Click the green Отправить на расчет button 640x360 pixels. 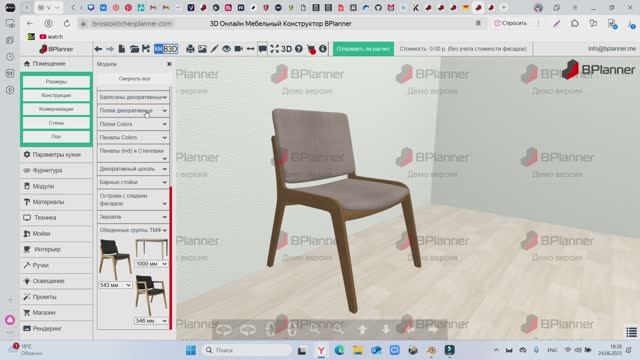(363, 49)
